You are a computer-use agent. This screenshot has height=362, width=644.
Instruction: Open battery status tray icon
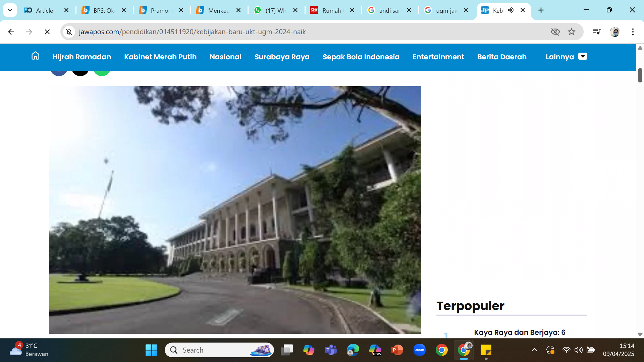[591, 350]
